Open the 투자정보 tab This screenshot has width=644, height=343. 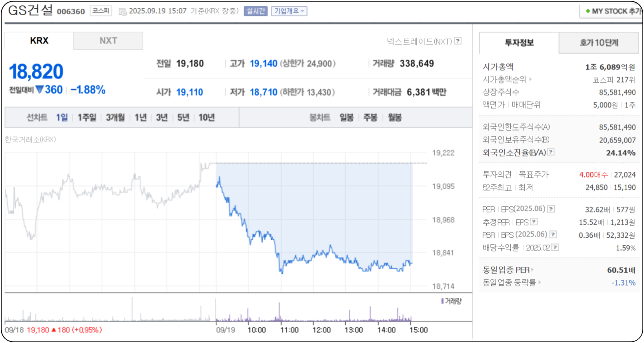pos(519,43)
